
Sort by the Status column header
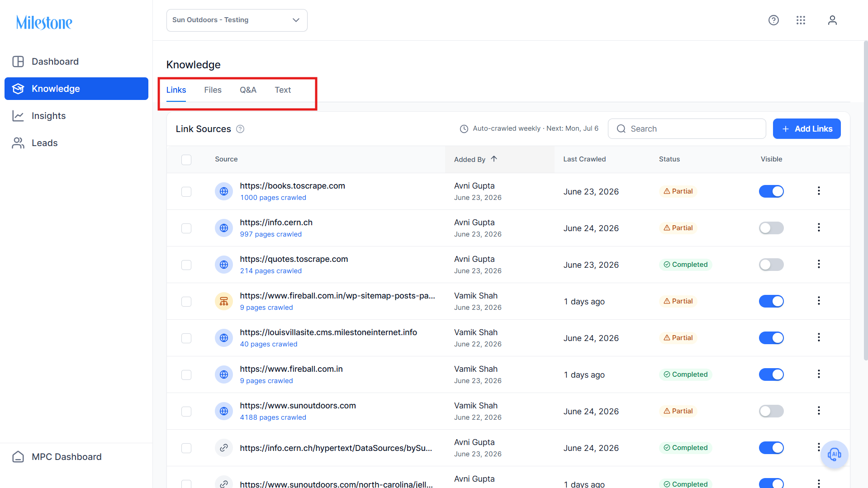(x=669, y=159)
